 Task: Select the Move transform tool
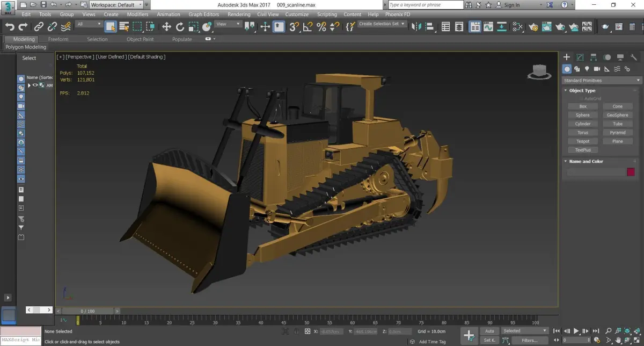(166, 26)
